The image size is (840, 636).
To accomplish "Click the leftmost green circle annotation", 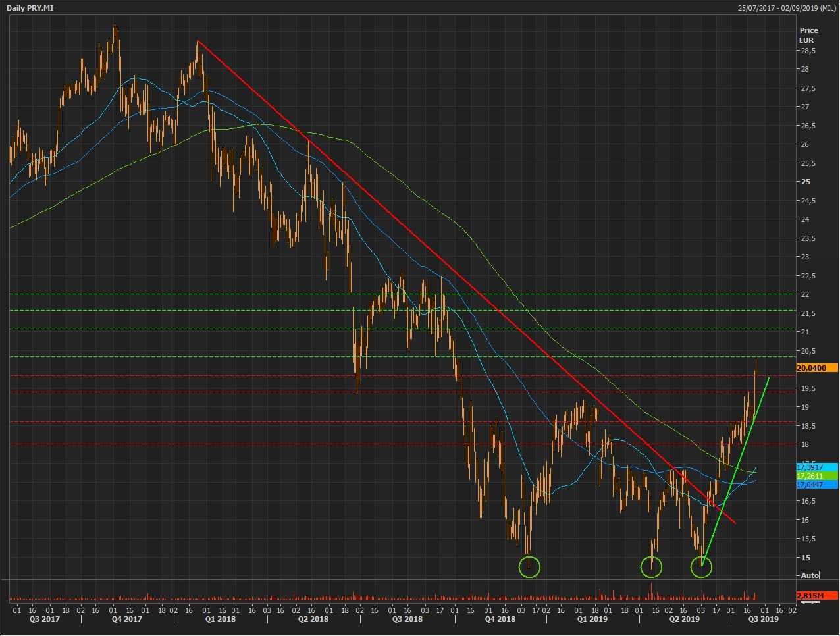I will click(x=529, y=567).
